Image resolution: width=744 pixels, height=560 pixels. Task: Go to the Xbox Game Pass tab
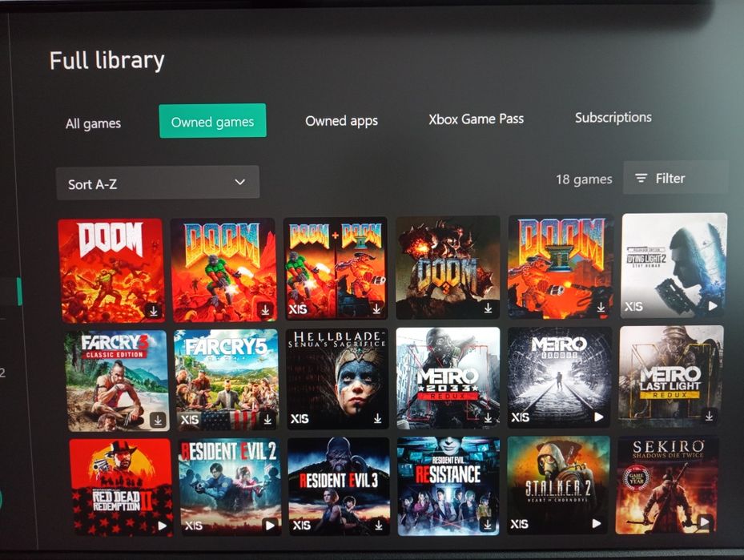476,119
